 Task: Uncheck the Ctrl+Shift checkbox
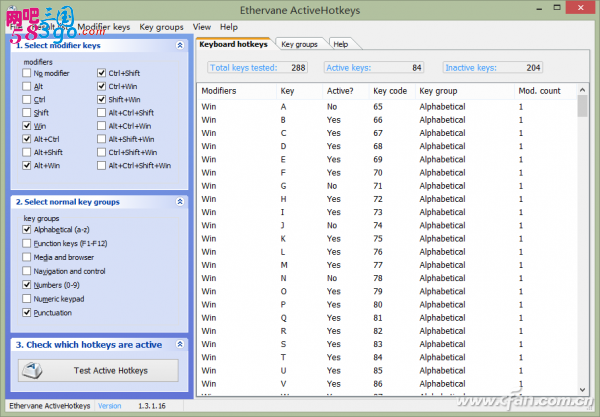101,73
